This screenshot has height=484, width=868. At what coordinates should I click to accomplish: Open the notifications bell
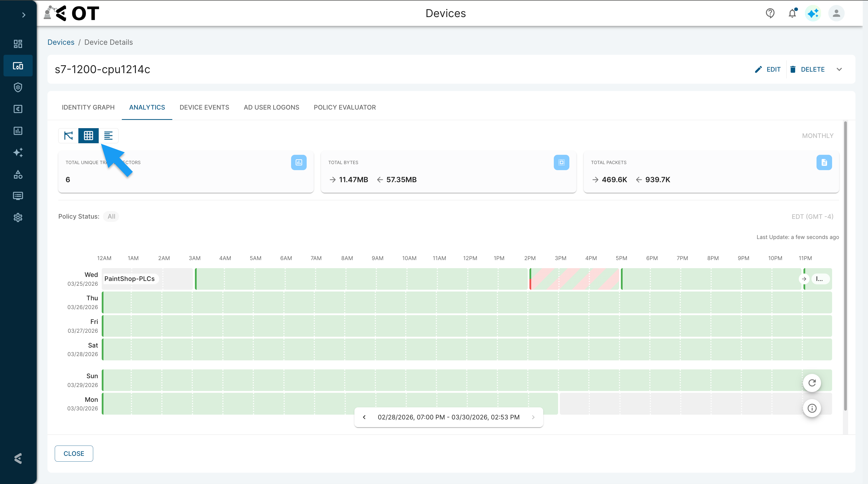[x=792, y=13]
